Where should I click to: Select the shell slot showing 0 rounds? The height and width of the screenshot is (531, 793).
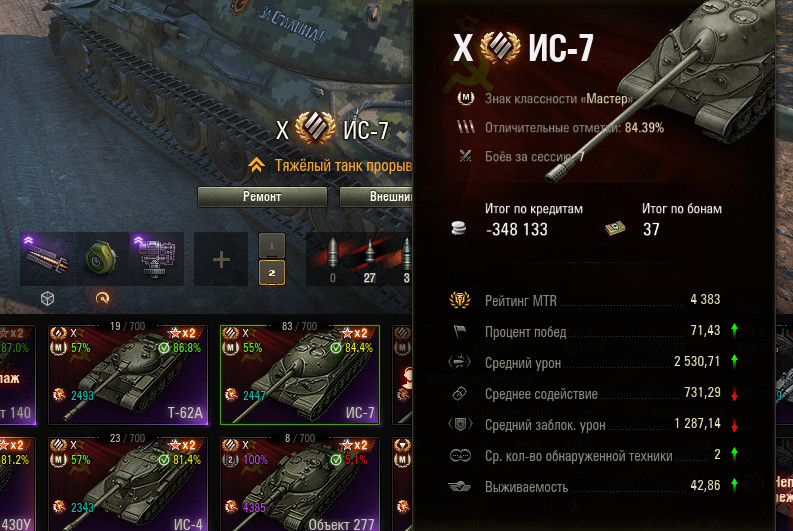332,259
